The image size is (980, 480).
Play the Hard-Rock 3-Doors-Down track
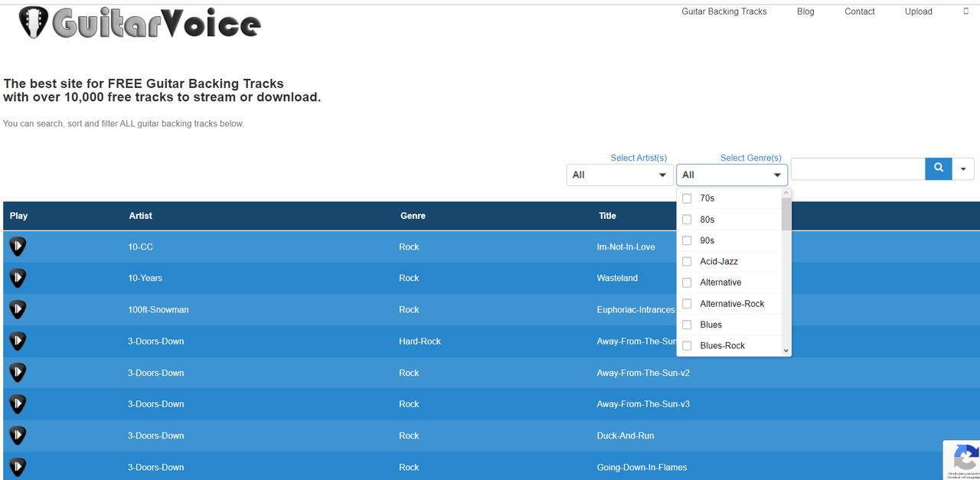point(18,341)
